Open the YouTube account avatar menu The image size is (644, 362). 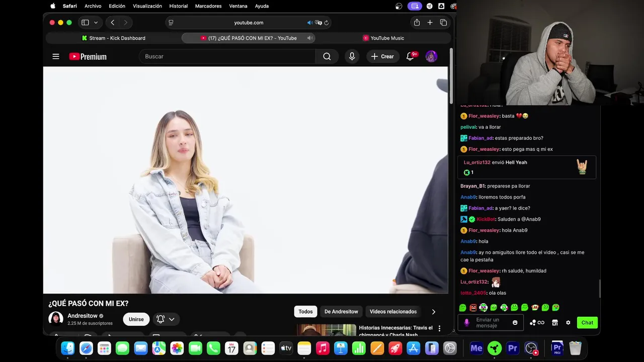click(431, 56)
